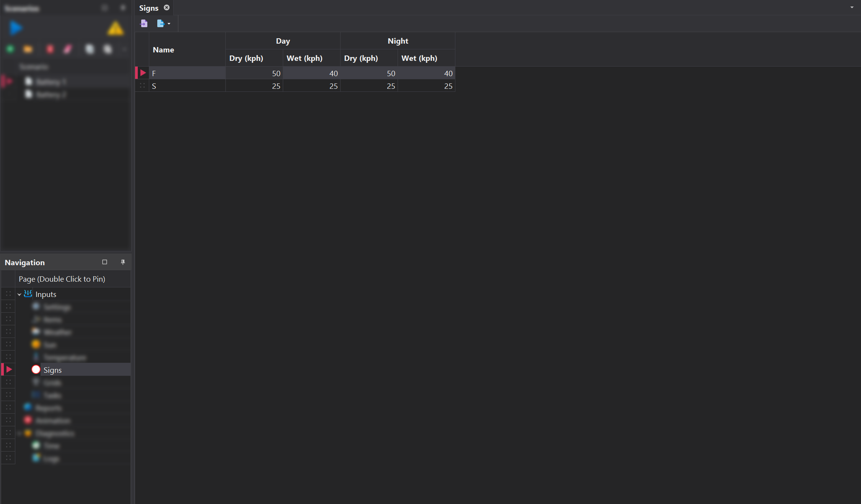Click the white circle icon beside Signs entry
This screenshot has height=504, width=861.
(x=36, y=369)
